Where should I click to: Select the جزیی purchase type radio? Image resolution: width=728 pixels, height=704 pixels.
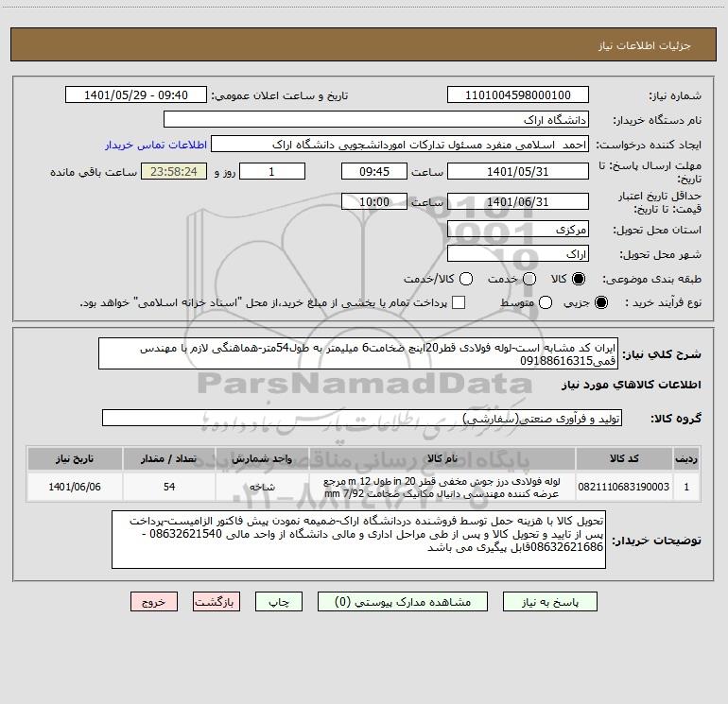601,302
